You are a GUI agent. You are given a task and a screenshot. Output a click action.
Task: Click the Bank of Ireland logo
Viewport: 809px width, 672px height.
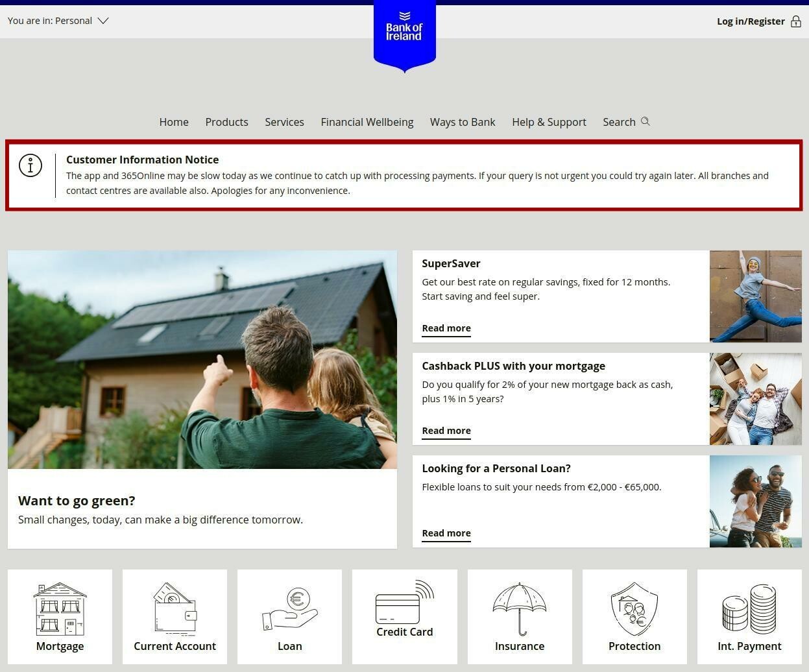(404, 36)
